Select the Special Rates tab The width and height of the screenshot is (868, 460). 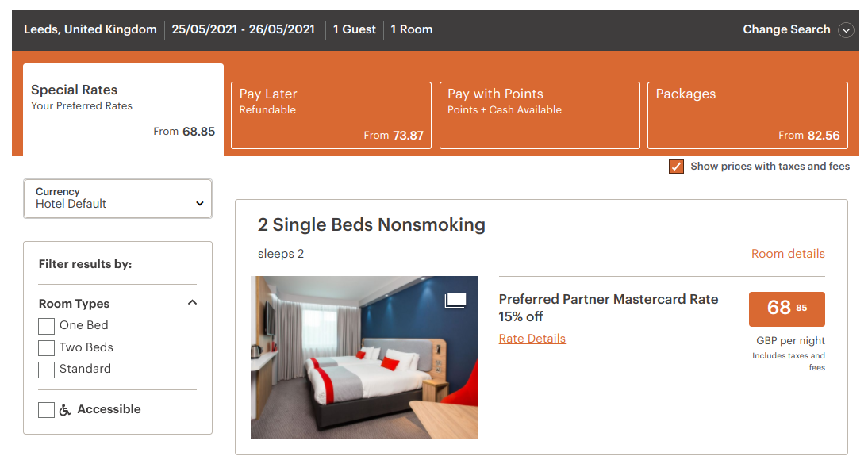point(123,109)
